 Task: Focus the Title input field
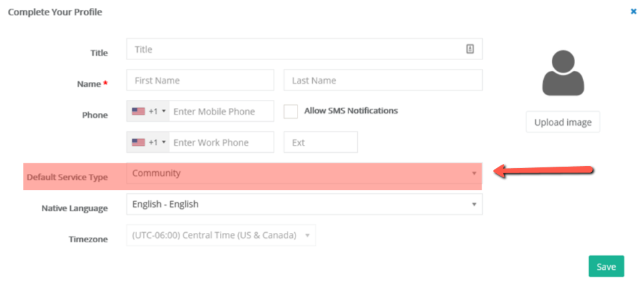coord(304,49)
